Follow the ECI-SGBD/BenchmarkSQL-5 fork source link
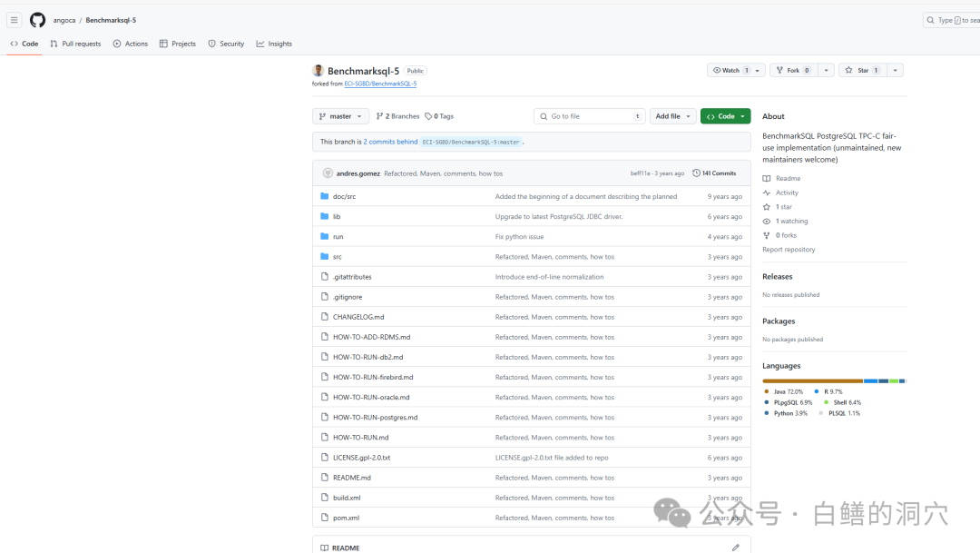Image resolution: width=980 pixels, height=553 pixels. (x=380, y=84)
